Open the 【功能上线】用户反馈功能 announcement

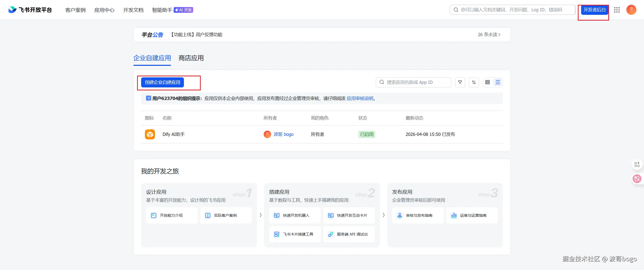(196, 35)
